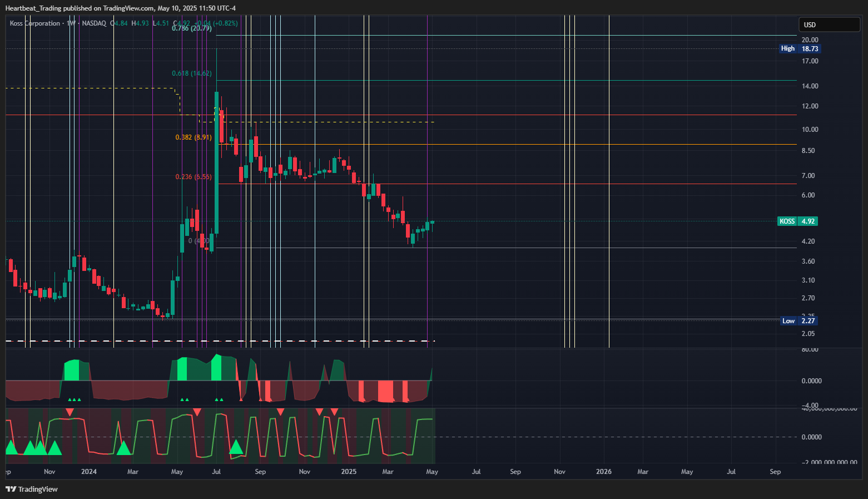
Task: Click the 3.60 price axis value
Action: pyautogui.click(x=808, y=261)
